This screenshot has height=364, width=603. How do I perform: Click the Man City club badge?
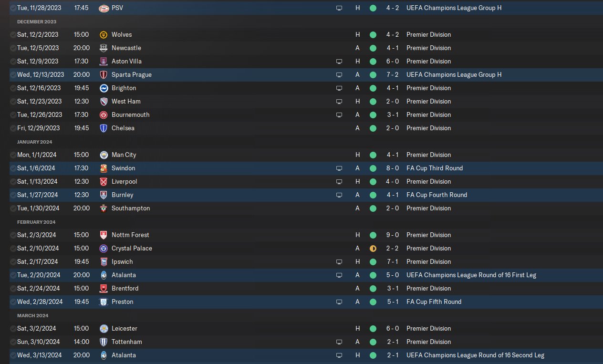pos(104,155)
